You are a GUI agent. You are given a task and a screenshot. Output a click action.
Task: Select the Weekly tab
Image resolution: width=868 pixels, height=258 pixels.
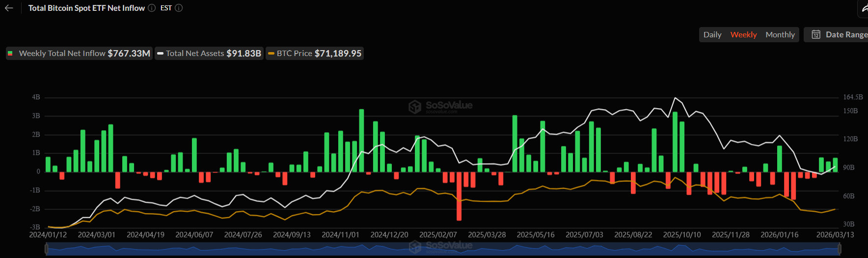[743, 34]
